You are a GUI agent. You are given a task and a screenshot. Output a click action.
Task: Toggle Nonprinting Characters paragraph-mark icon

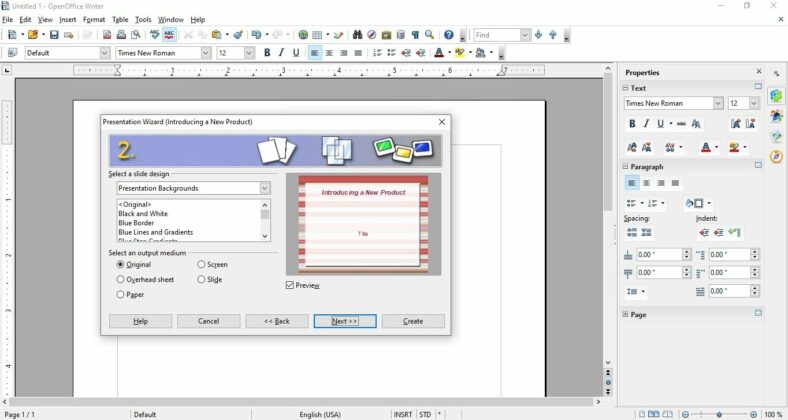(x=415, y=35)
